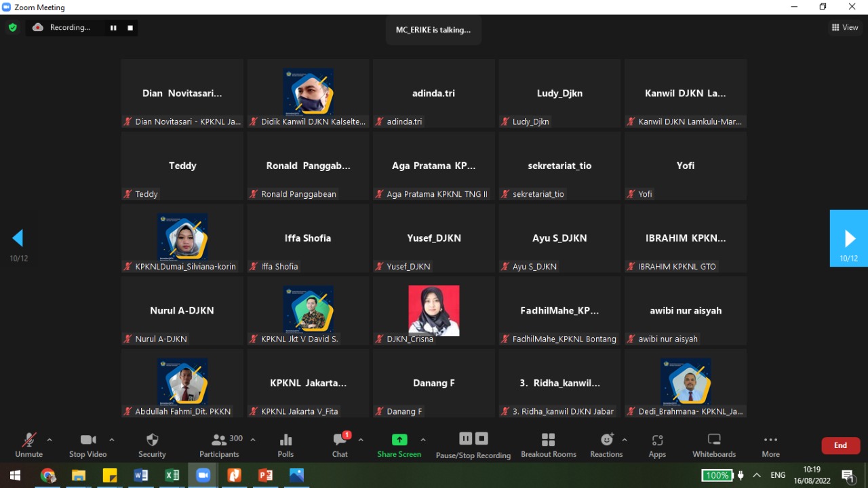This screenshot has width=868, height=488.
Task: Open the Security shield options
Action: [x=152, y=445]
